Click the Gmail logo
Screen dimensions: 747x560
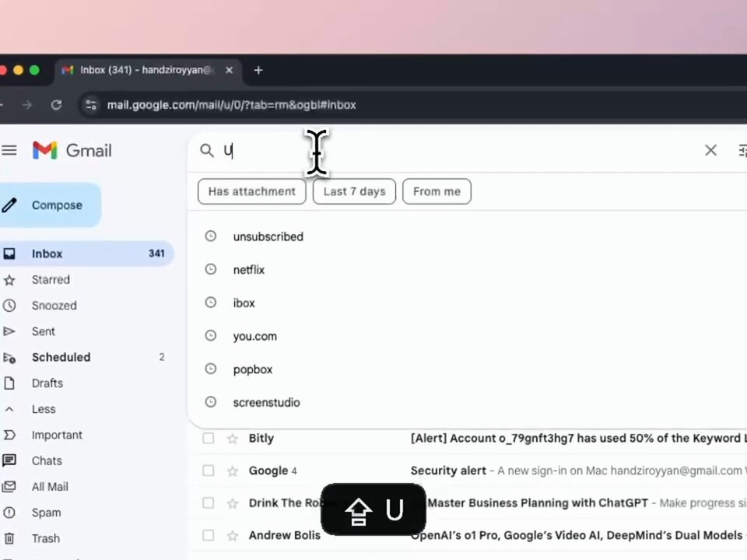[72, 150]
